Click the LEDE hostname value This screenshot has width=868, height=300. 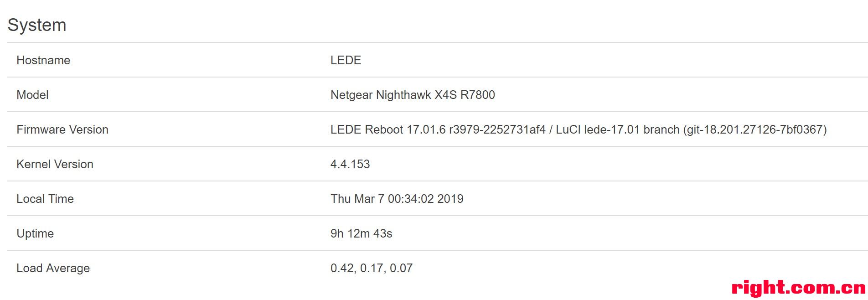tap(346, 60)
